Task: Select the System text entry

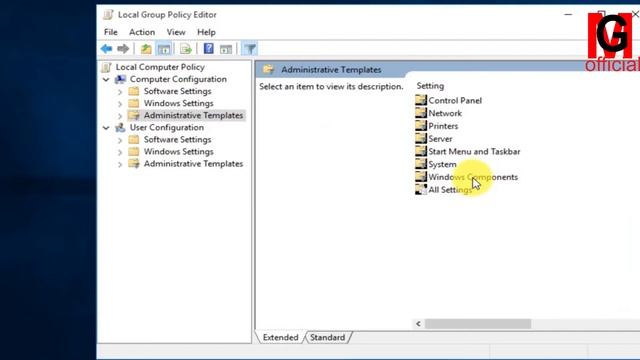Action: pyautogui.click(x=442, y=164)
